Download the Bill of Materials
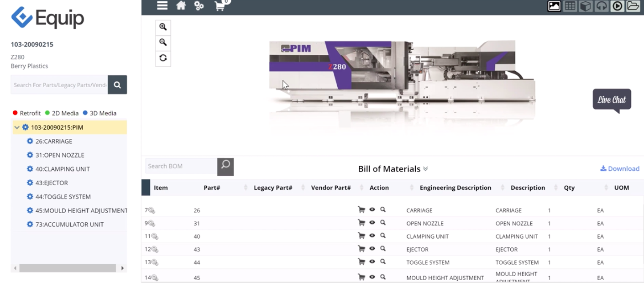644x283 pixels. [x=620, y=168]
